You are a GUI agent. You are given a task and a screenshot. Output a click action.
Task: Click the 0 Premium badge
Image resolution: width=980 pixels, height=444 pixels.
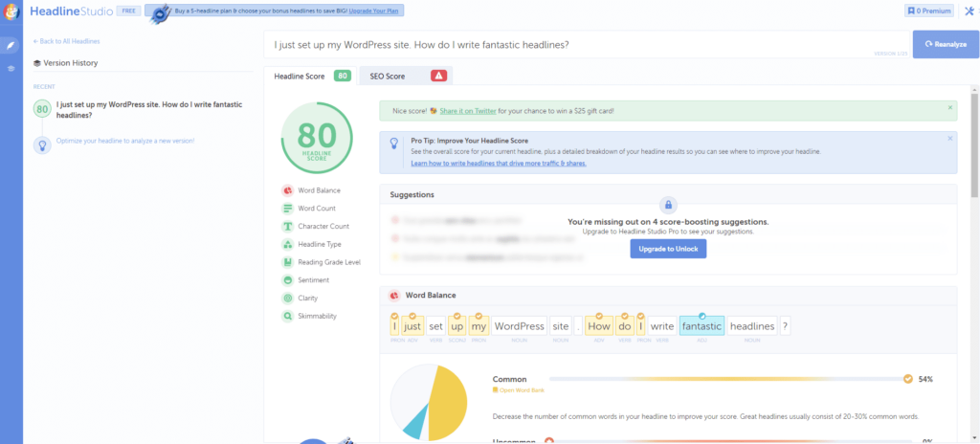pos(928,11)
